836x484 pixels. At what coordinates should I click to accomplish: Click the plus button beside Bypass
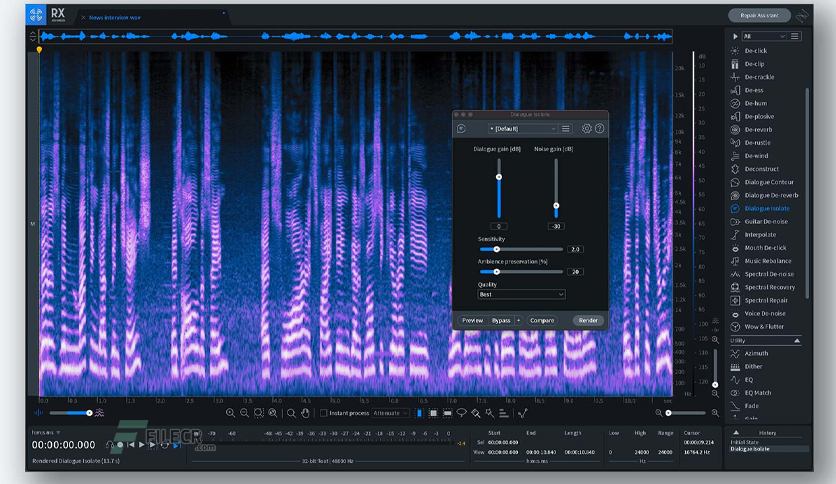pyautogui.click(x=518, y=320)
